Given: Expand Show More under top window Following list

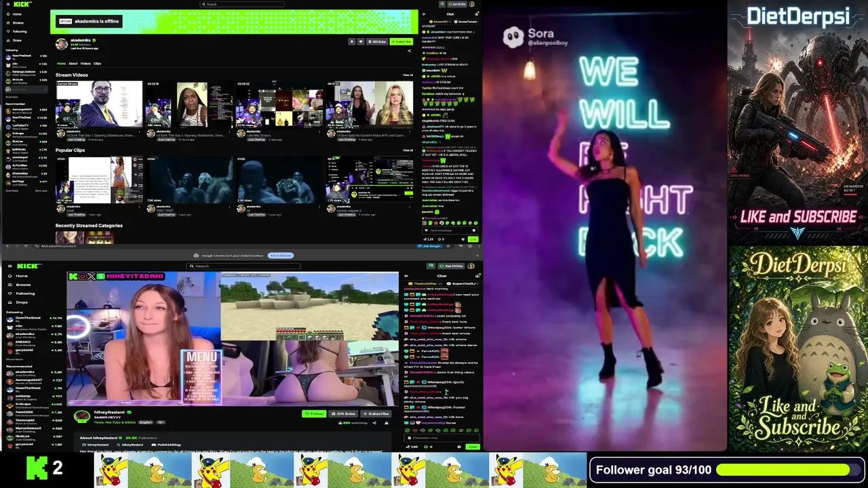Looking at the screenshot, I should 12,97.
